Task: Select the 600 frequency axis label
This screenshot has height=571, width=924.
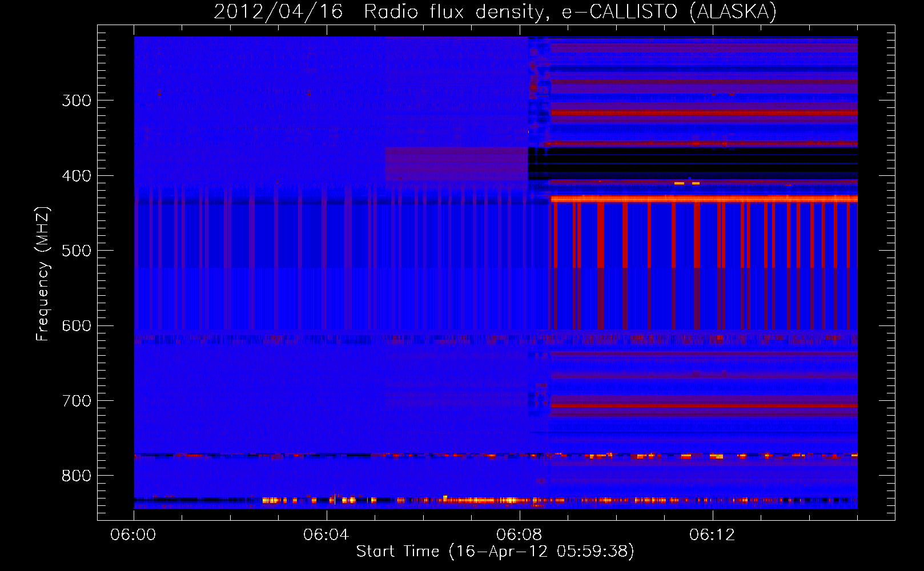Action: pyautogui.click(x=77, y=326)
